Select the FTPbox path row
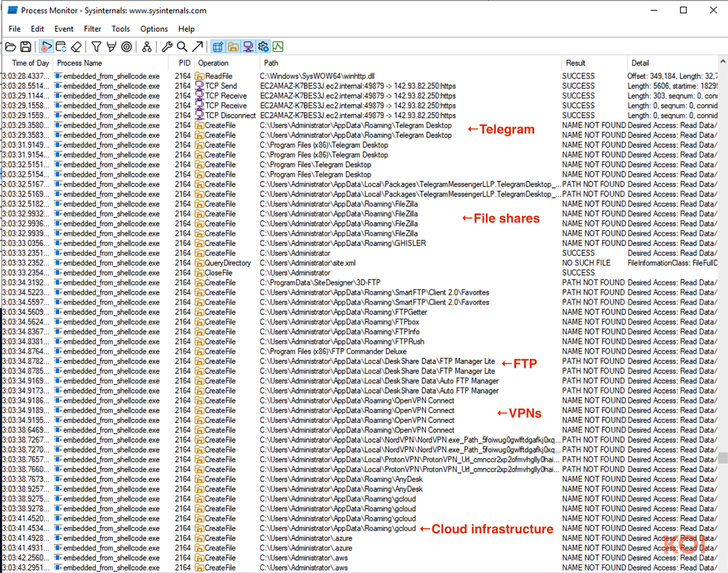Viewport: 728px width, 573px height. [360, 322]
